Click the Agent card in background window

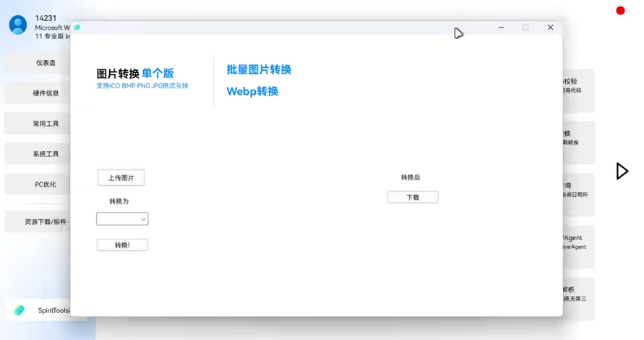[x=578, y=247]
